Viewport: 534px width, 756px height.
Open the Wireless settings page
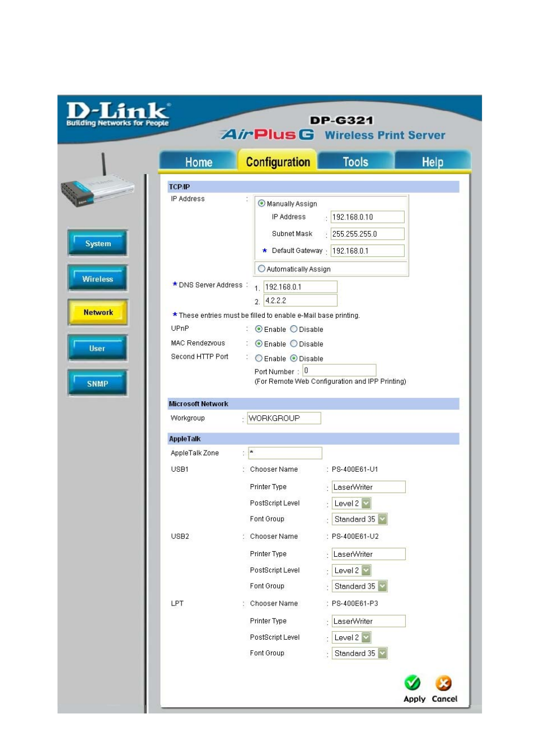pyautogui.click(x=98, y=279)
